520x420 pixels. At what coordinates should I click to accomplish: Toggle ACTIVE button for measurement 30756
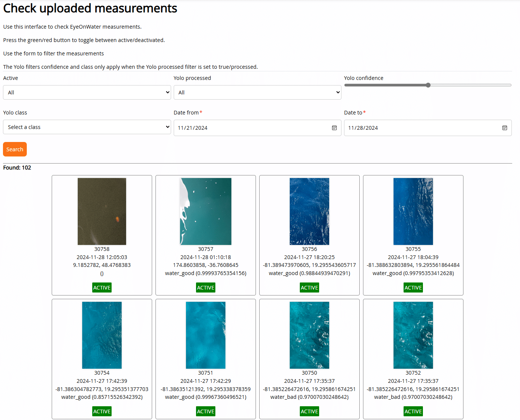309,288
